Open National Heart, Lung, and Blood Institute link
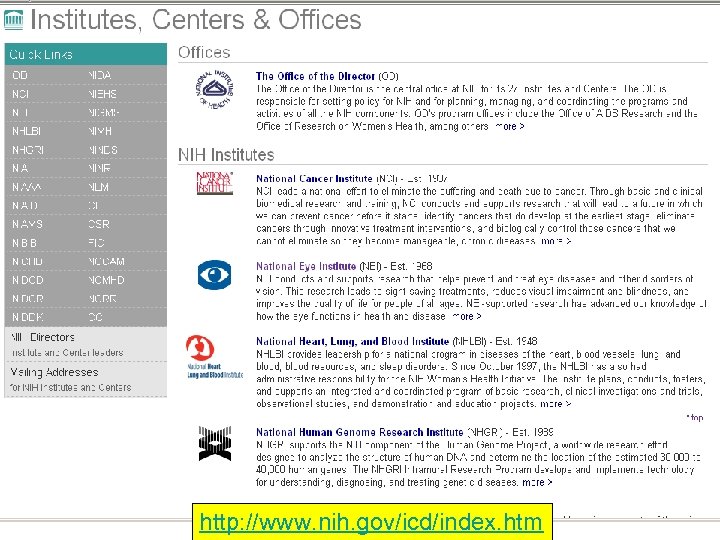The image size is (720, 540). (x=352, y=341)
